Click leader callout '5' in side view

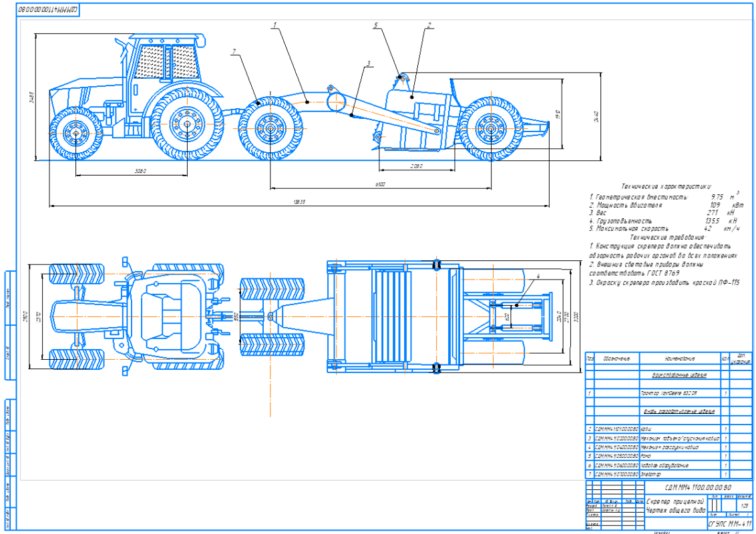(x=375, y=25)
